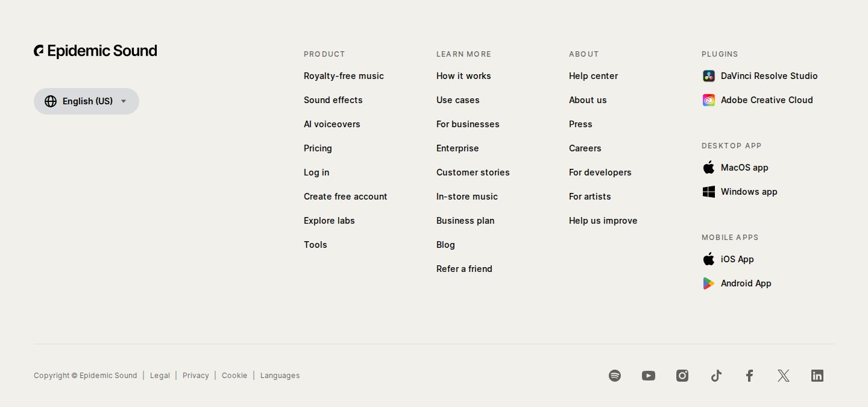Click the LEARN MORE column heading
Viewport: 868px width, 407px height.
point(464,54)
